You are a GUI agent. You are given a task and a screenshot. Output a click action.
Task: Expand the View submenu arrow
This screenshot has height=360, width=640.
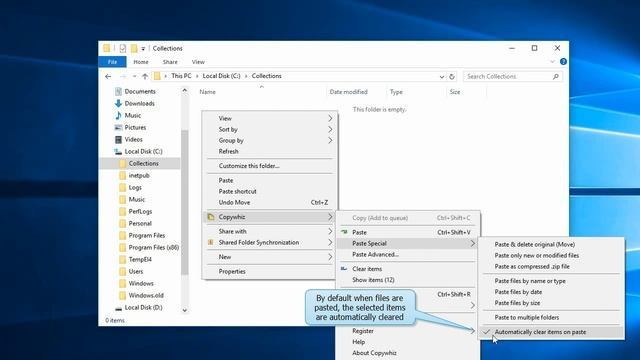coord(330,118)
